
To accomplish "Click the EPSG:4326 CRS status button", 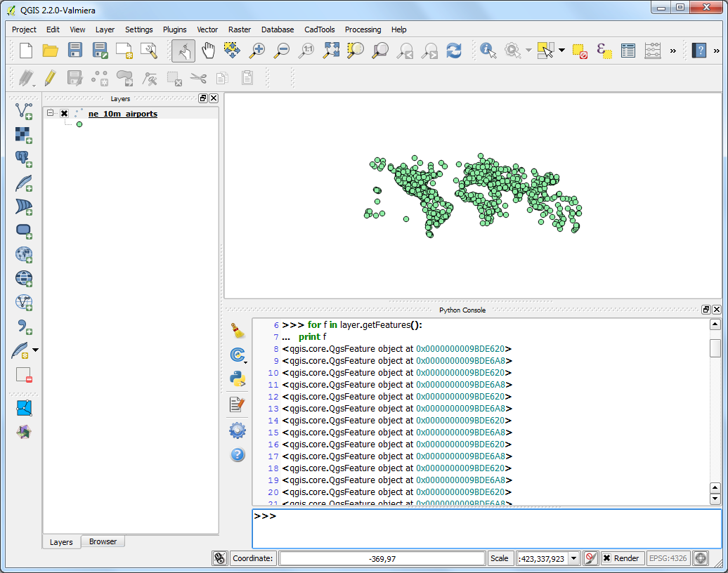I will pos(668,558).
